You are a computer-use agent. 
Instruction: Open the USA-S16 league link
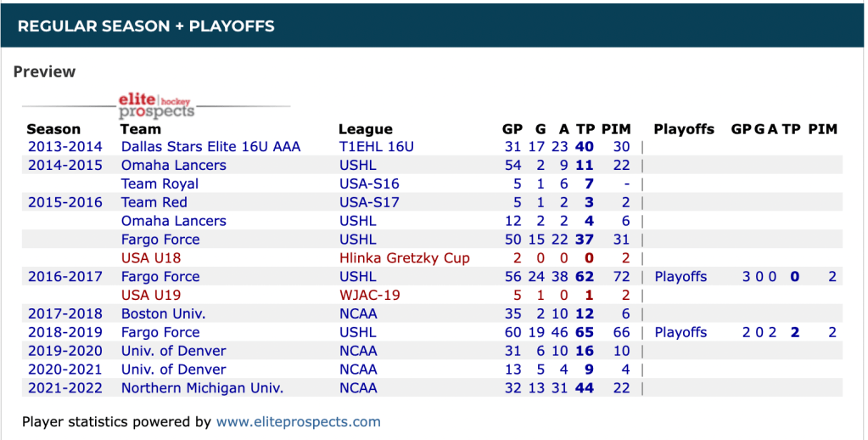point(368,184)
